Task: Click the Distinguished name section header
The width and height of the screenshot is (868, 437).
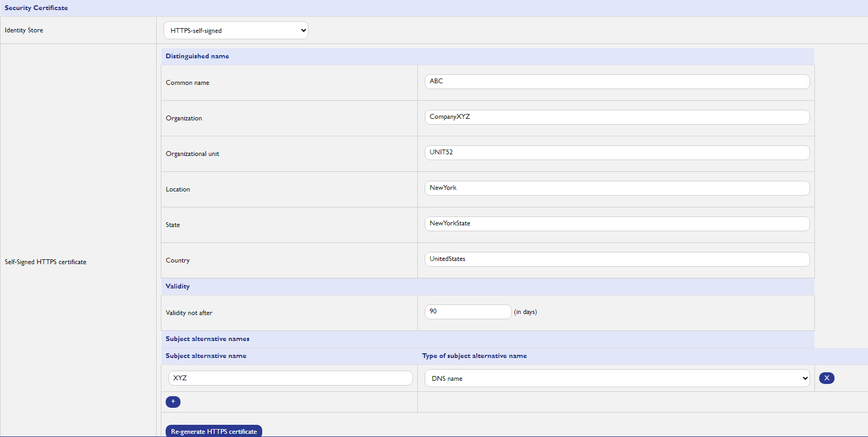Action: click(197, 56)
